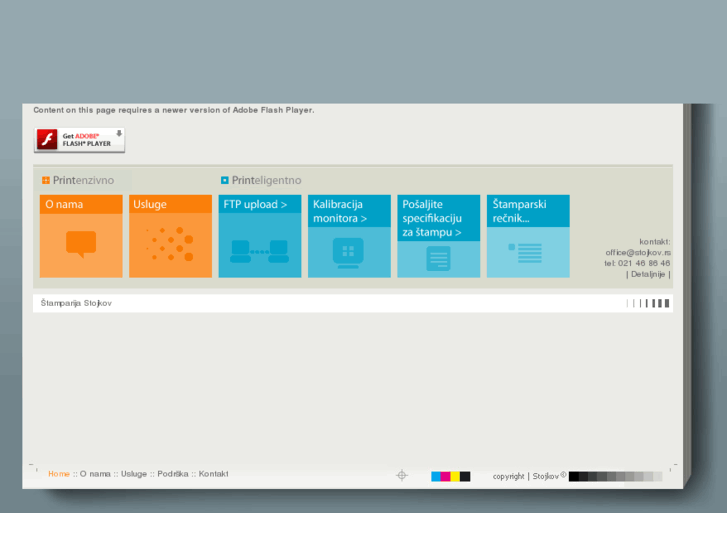Click the magenta color swatch
Screen dimensions: 727x545
click(446, 476)
